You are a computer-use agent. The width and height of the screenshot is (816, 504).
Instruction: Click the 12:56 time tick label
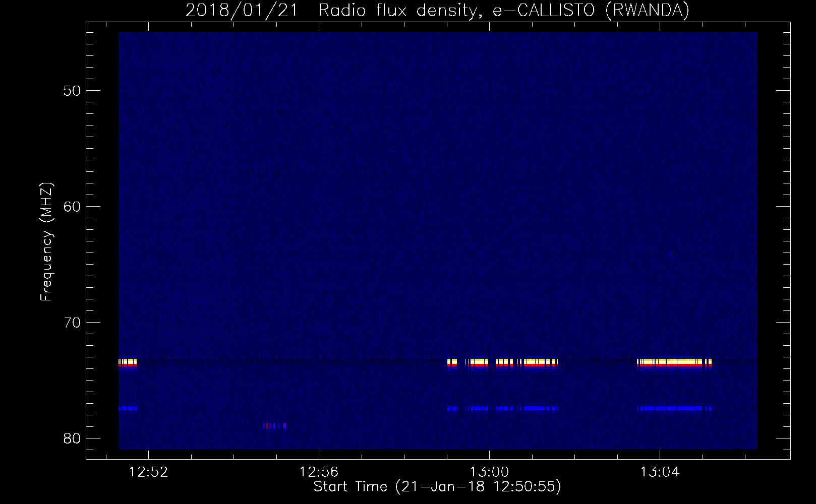319,472
